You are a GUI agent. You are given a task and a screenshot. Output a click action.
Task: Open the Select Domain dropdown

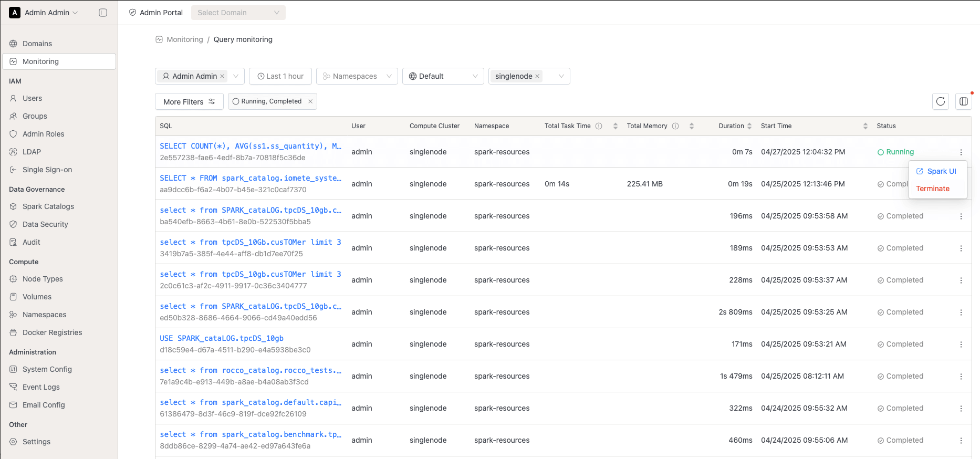(x=238, y=13)
